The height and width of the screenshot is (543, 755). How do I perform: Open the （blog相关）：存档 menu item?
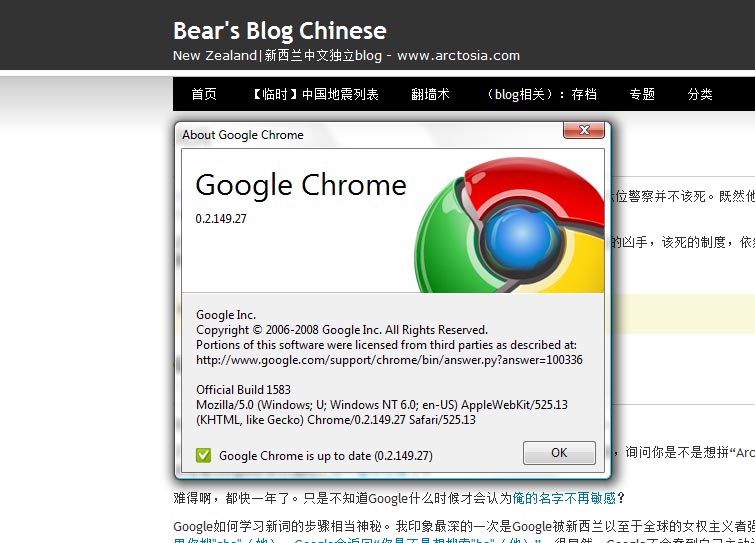(540, 94)
